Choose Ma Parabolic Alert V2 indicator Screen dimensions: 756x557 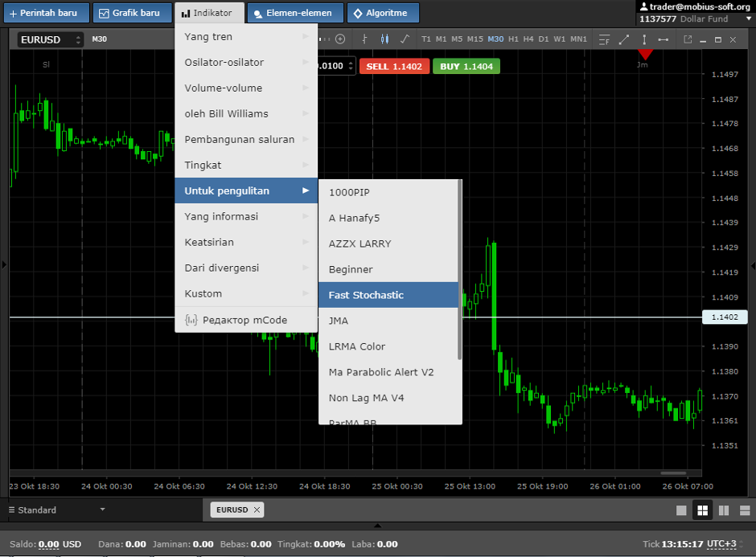coord(388,372)
